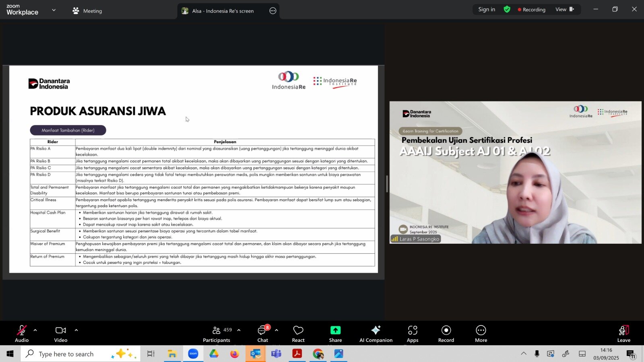Open the React emoji reactions
This screenshot has height=362, width=644.
[x=298, y=333]
